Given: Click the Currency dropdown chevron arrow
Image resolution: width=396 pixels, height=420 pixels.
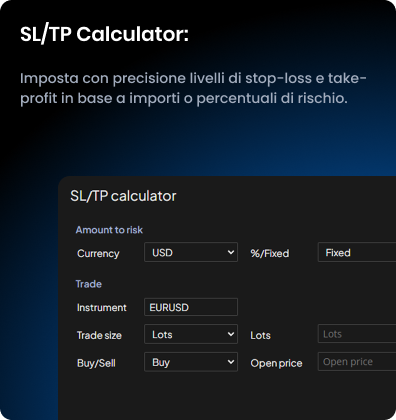Looking at the screenshot, I should (231, 252).
